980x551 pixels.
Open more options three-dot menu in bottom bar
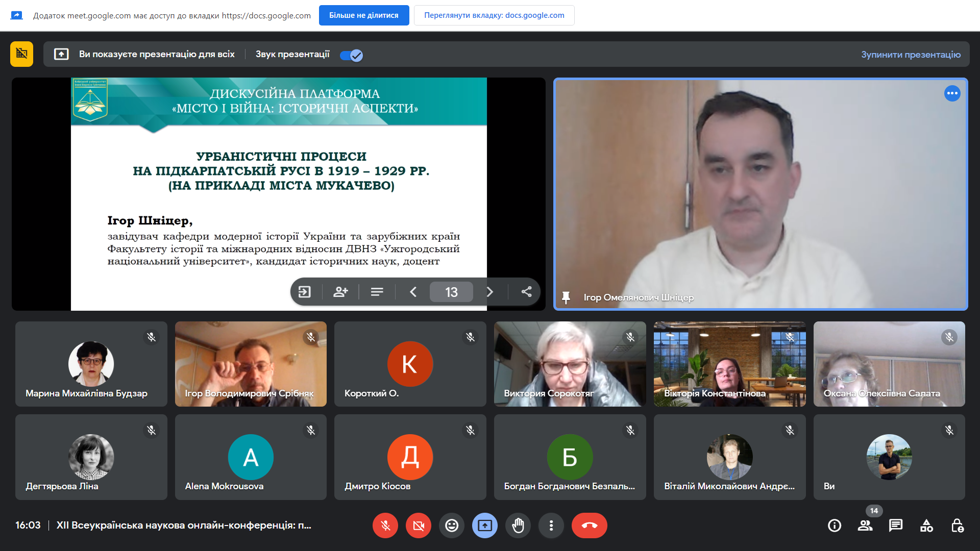tap(551, 525)
